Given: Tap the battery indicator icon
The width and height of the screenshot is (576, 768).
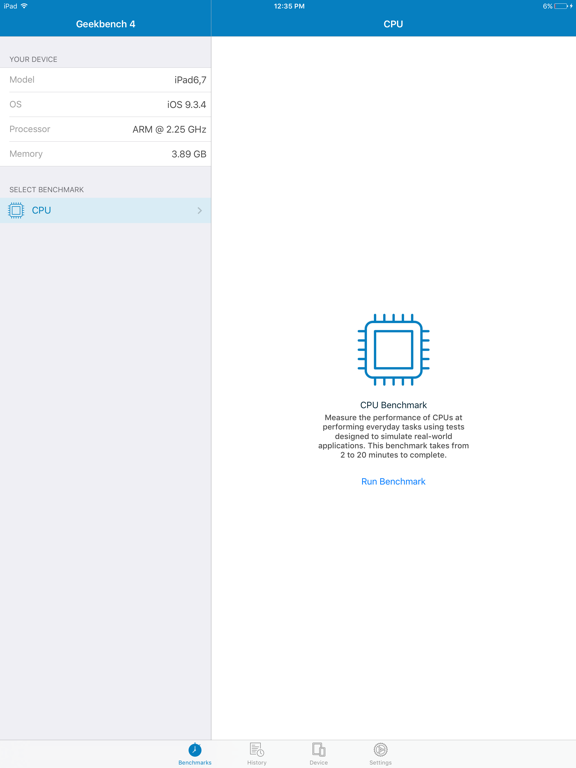Looking at the screenshot, I should point(563,6).
